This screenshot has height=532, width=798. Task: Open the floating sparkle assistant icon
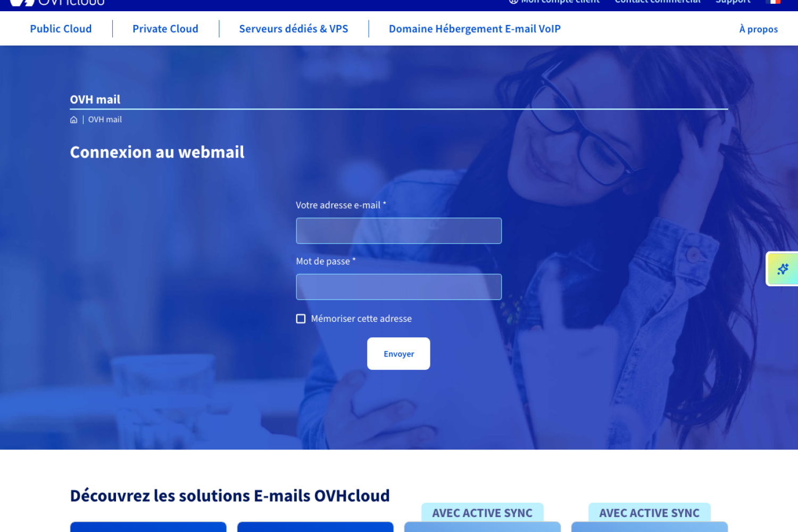783,269
